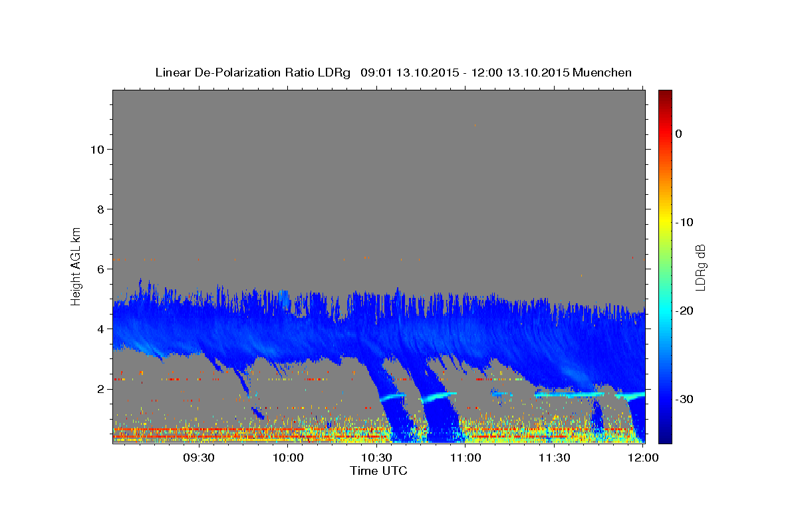
Task: Click the '11:30' time tick label
Action: [x=555, y=458]
